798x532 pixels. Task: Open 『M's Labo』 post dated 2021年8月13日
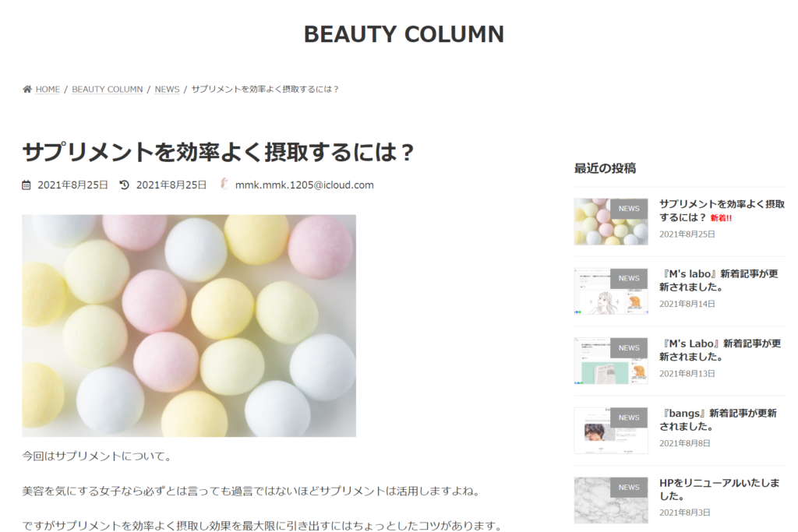pyautogui.click(x=720, y=350)
